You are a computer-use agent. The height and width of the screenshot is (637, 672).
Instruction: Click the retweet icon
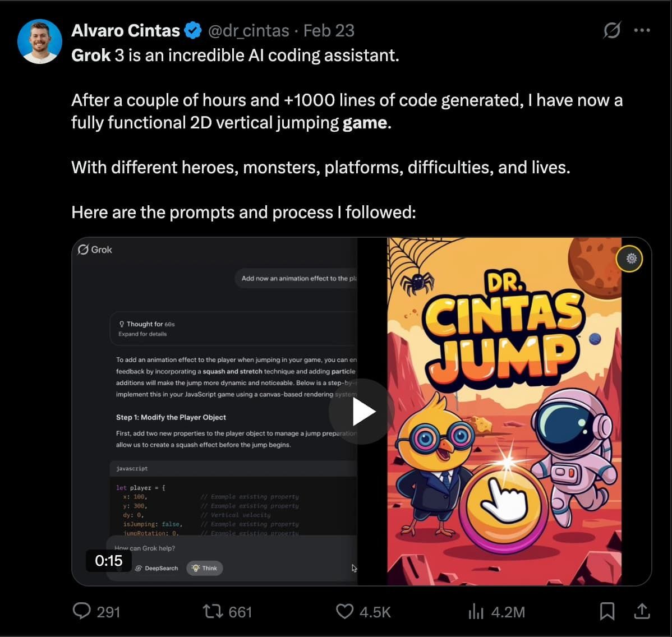pos(213,611)
